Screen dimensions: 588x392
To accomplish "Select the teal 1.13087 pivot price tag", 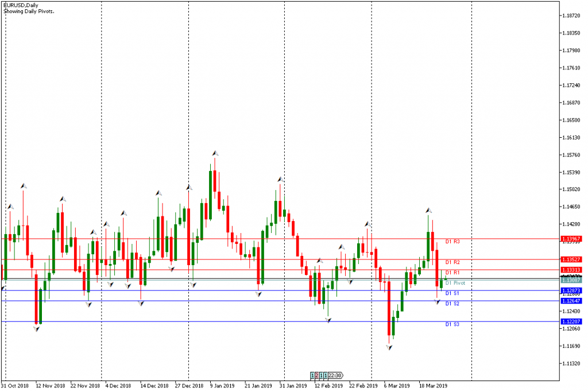I will click(x=571, y=280).
